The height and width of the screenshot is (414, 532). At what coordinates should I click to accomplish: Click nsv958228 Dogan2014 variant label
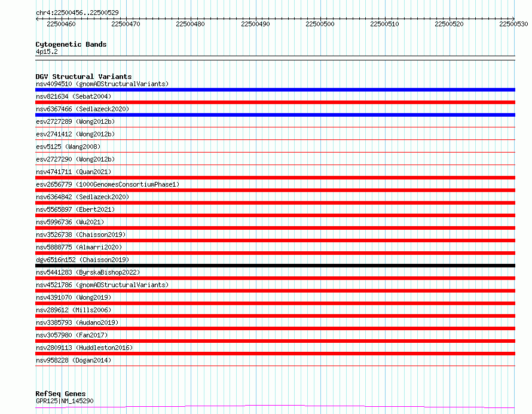point(74,360)
